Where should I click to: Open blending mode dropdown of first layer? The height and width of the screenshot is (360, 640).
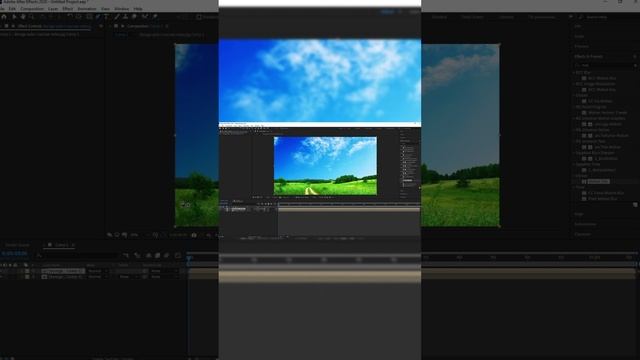pos(98,271)
